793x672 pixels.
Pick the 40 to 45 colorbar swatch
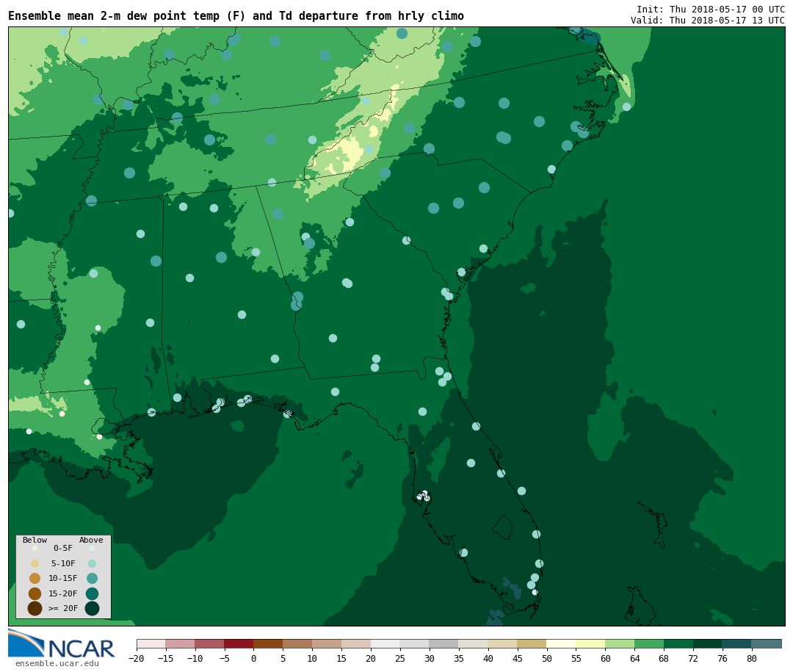tap(503, 643)
